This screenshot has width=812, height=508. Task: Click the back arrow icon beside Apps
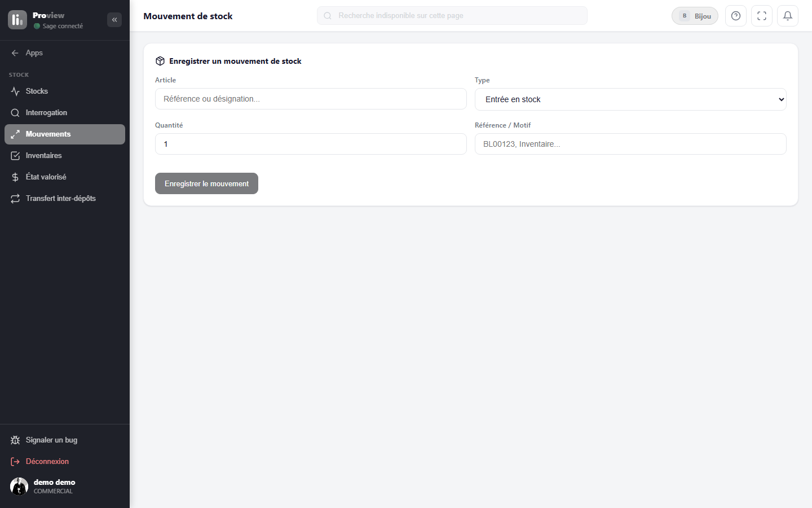tap(15, 53)
